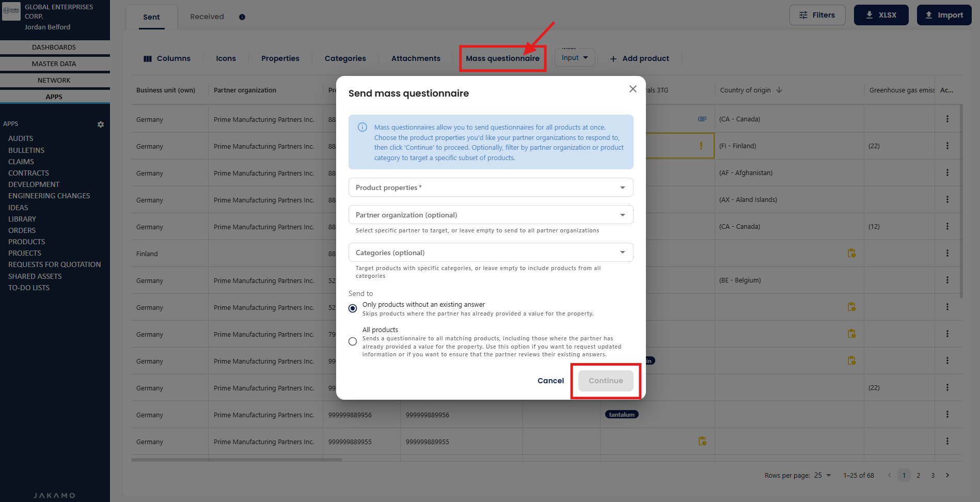Image resolution: width=980 pixels, height=502 pixels.
Task: Click the attachment icon in Canada row
Action: [x=702, y=119]
